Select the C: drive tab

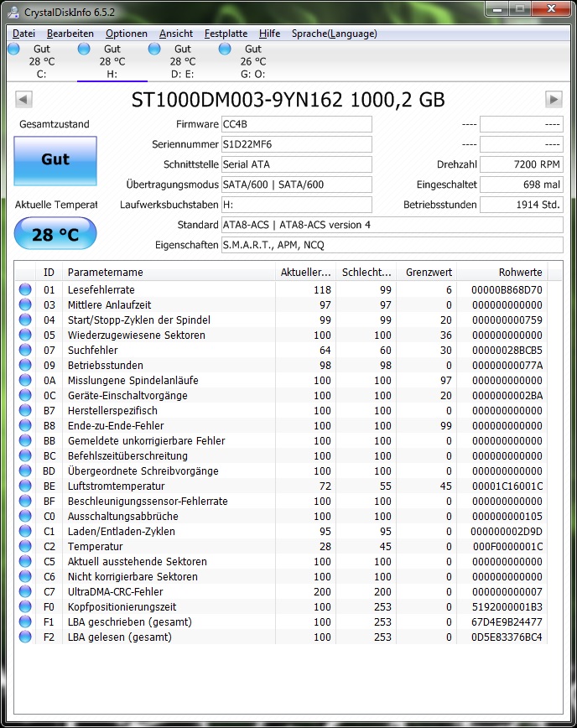[41, 61]
